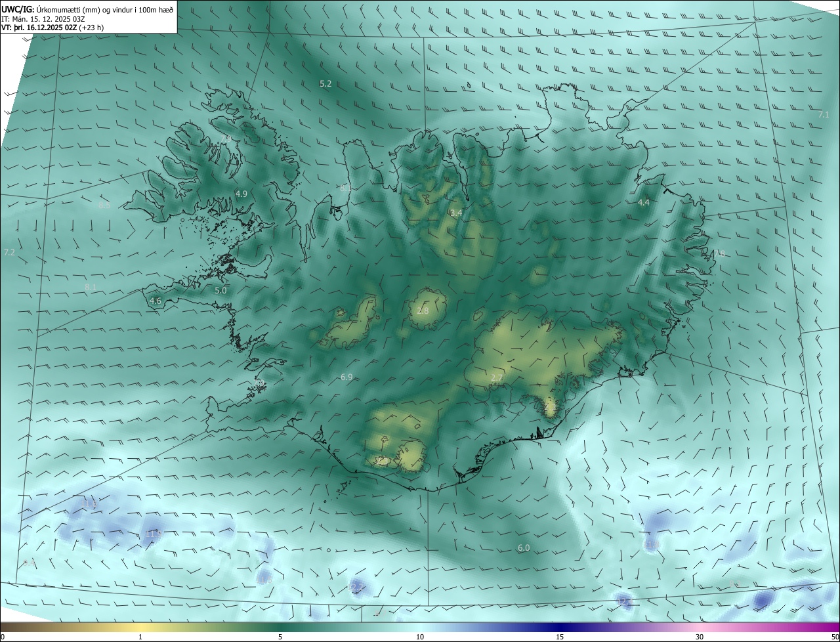Click the 4.9 value in the Westfjords
840x642 pixels.
(x=241, y=194)
